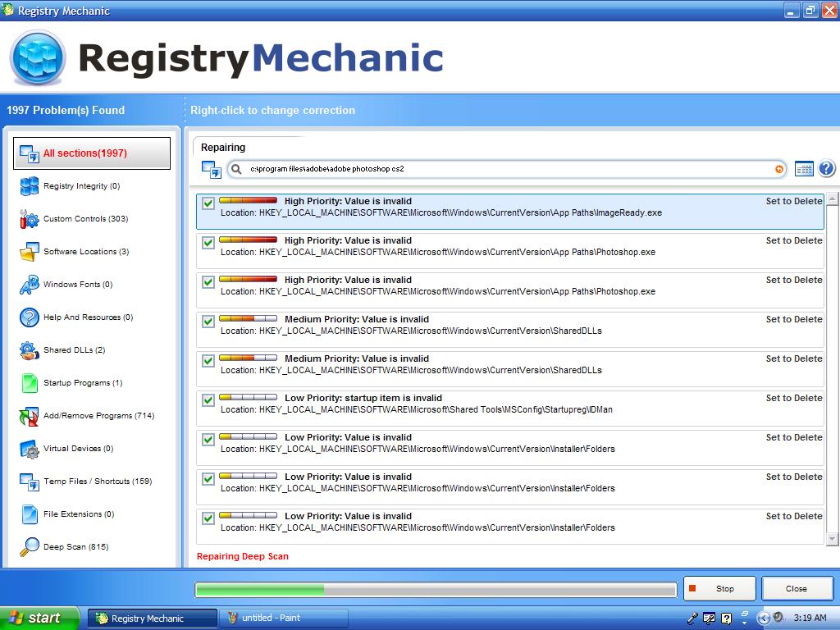Viewport: 840px width, 630px height.
Task: Select All sections (1997) category
Action: tap(92, 153)
